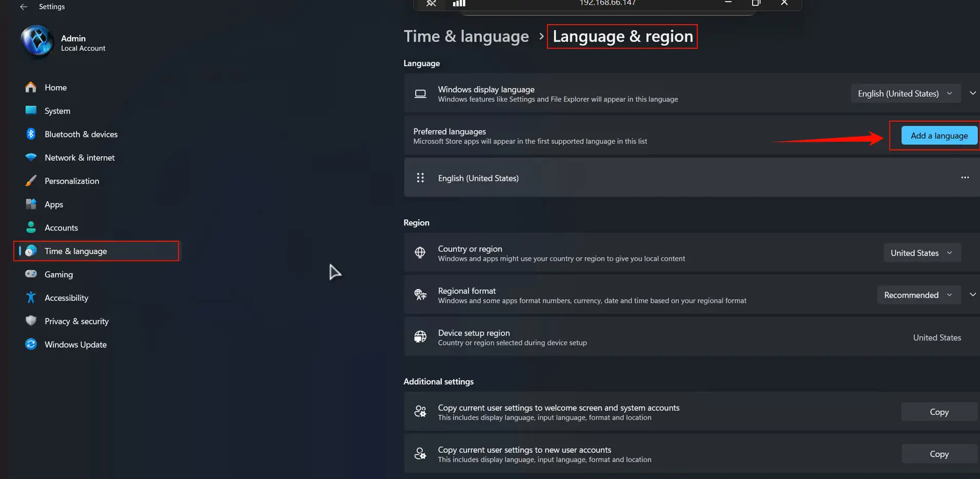Viewport: 980px width, 479px height.
Task: Select Time & language in the sidebar
Action: [x=75, y=251]
